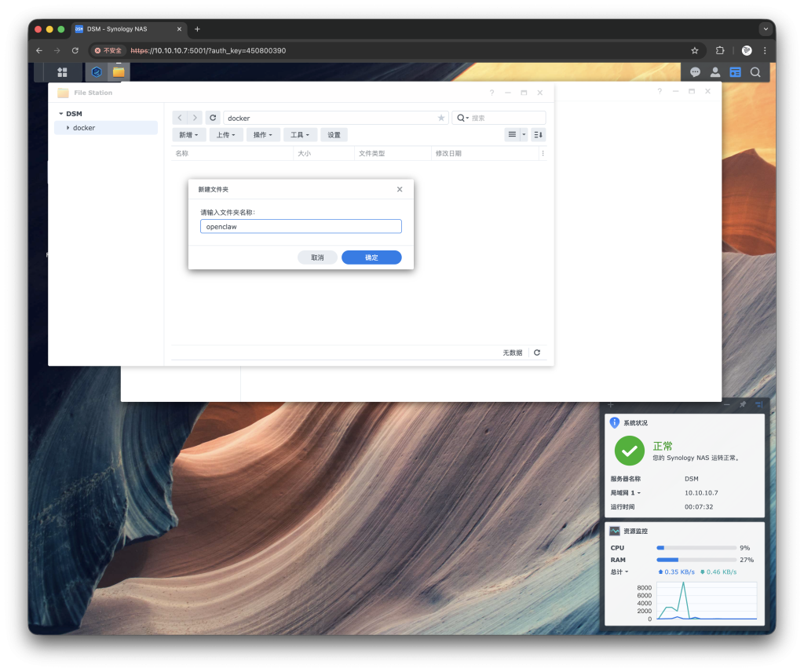The image size is (804, 672).
Task: Add docker path to favorites star
Action: click(440, 118)
